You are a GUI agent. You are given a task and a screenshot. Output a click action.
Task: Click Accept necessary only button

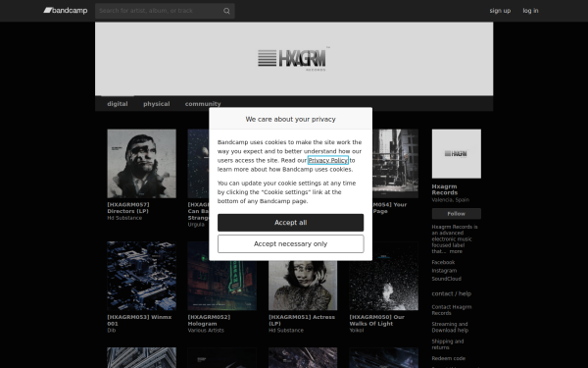point(291,244)
